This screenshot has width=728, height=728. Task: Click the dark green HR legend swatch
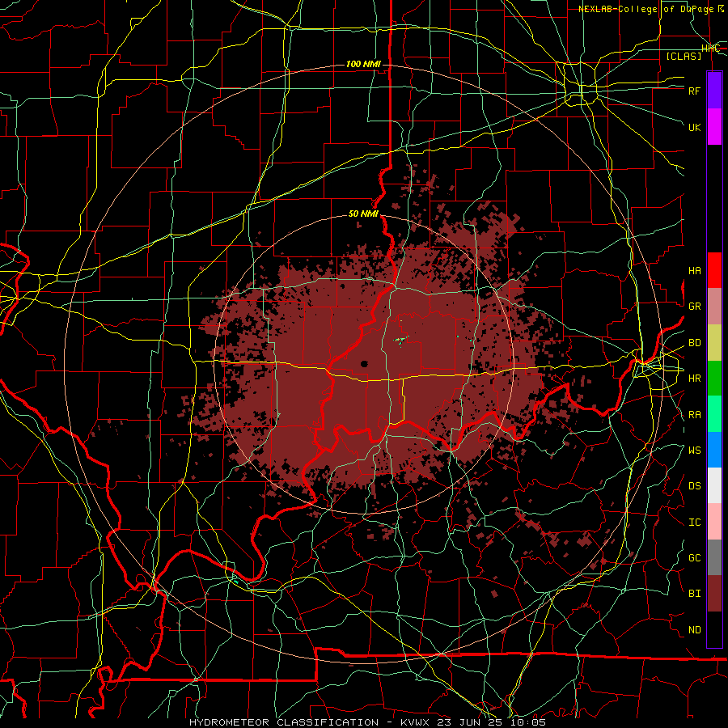714,379
